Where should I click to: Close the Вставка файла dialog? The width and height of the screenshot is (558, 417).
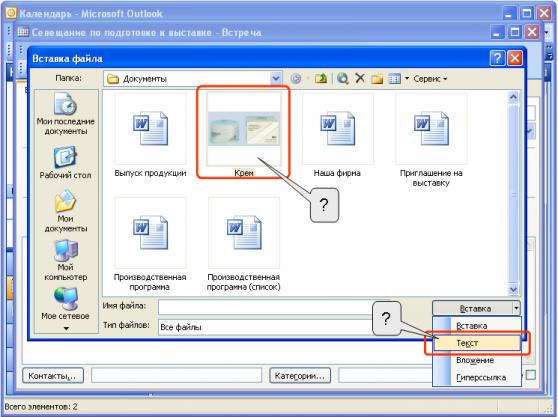pos(515,58)
